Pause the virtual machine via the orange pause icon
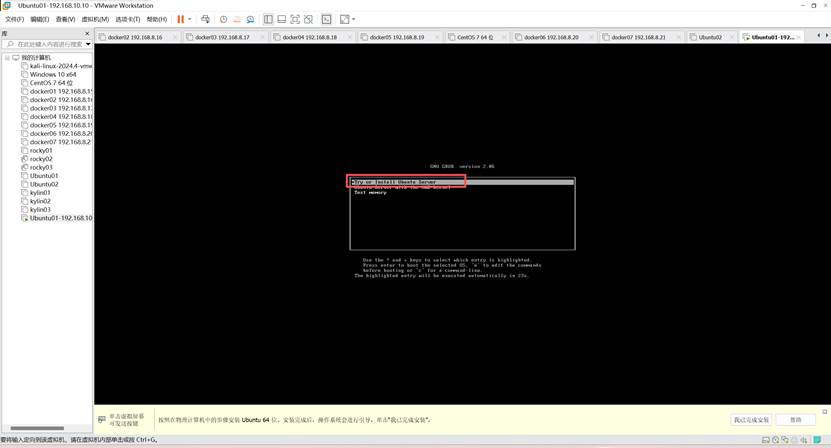831x448 pixels. (x=181, y=19)
